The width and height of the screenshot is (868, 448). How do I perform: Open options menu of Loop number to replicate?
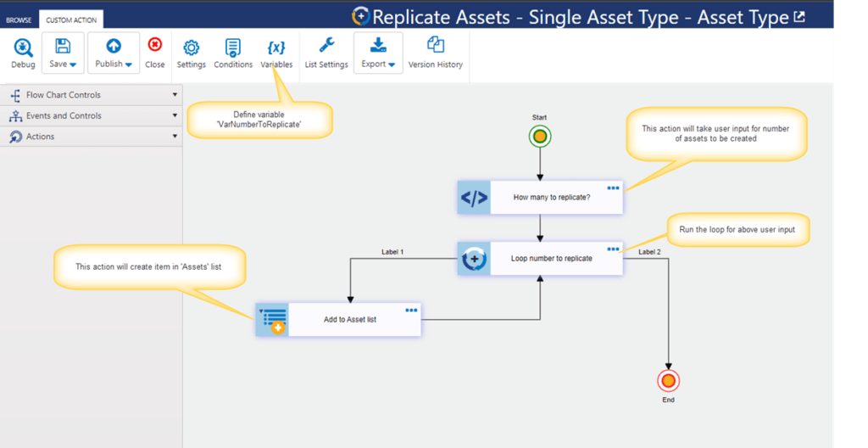point(613,249)
